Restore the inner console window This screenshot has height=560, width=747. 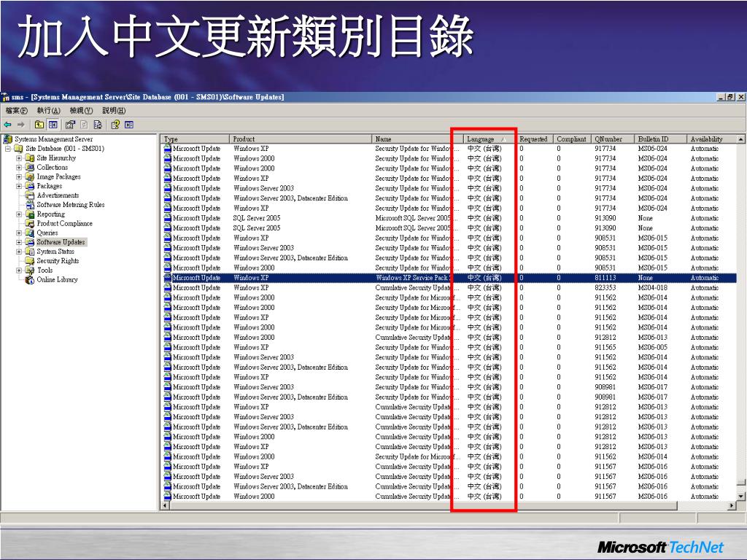tap(730, 97)
